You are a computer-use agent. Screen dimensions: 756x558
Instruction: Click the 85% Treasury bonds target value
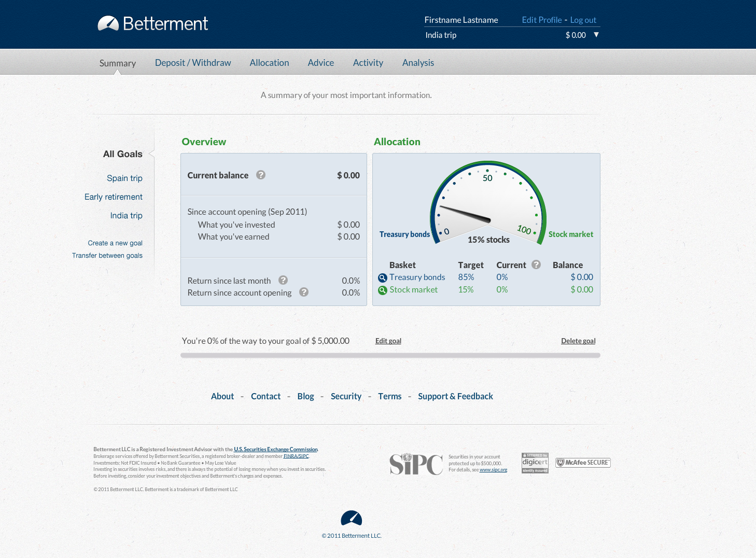pos(466,277)
